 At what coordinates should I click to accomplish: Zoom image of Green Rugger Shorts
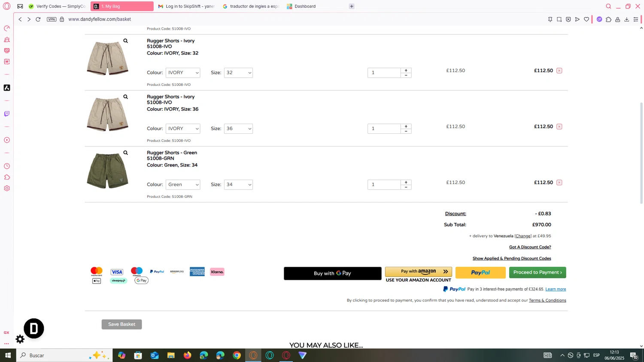pos(126,153)
